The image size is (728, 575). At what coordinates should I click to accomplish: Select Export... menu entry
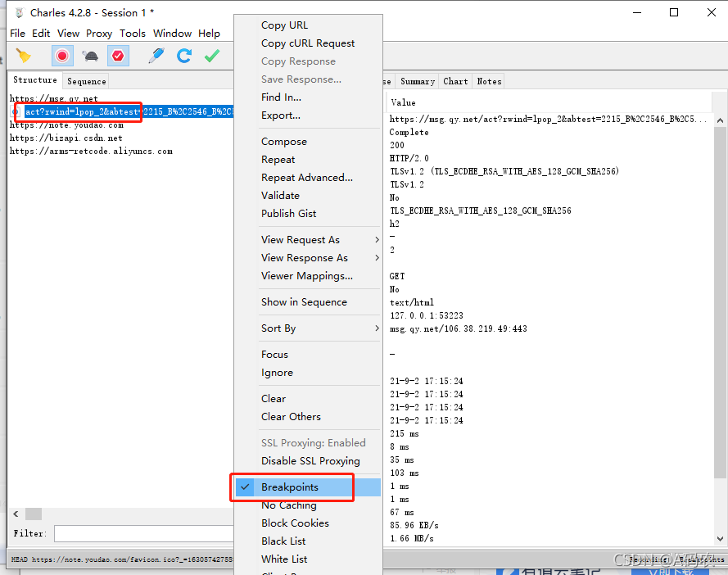[308, 115]
